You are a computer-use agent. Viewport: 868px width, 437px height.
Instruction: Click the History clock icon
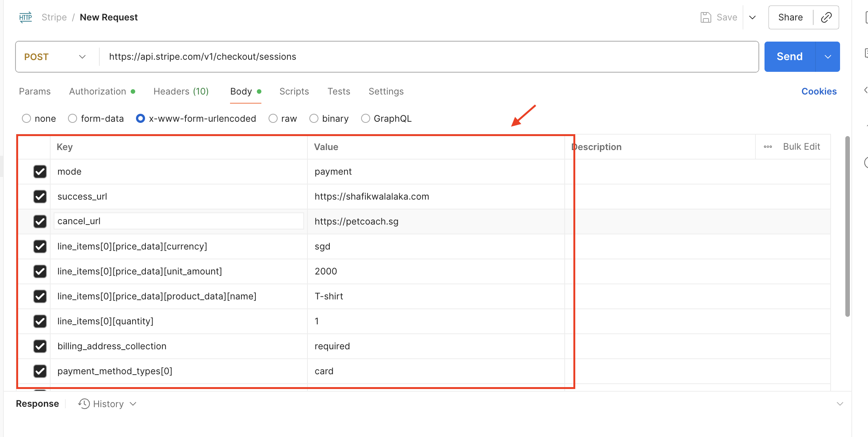[x=84, y=404]
